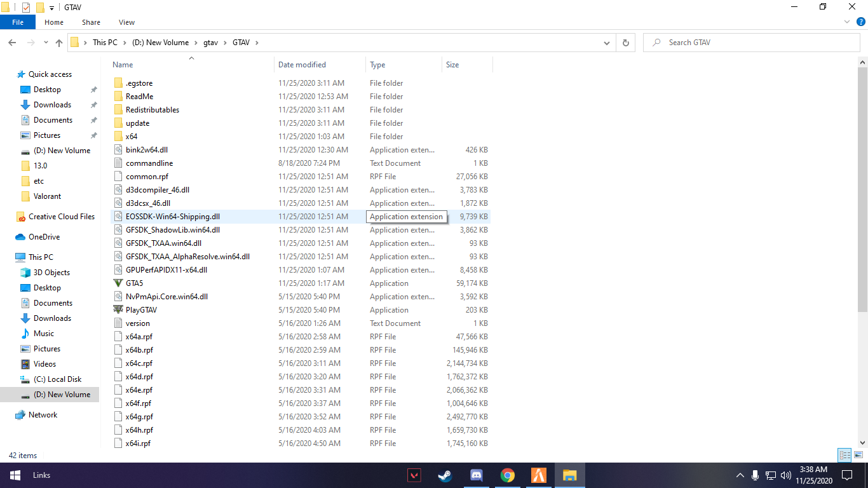Click New Folder quick access icon
The image size is (868, 488).
40,8
